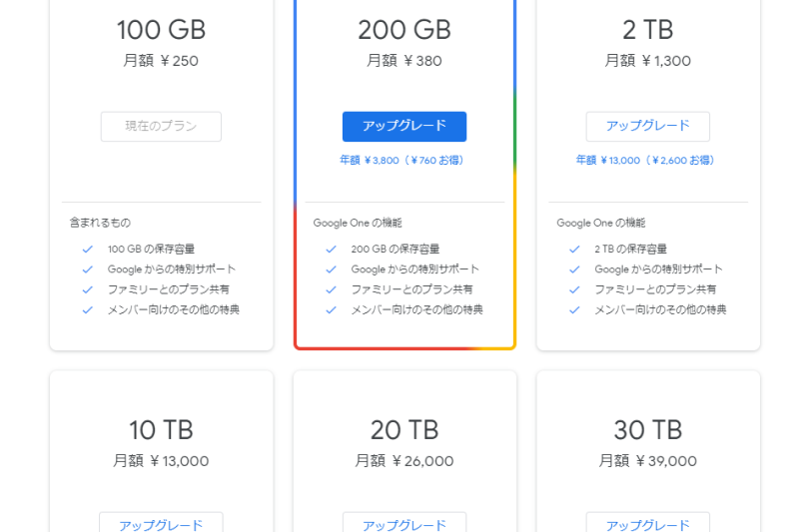Image resolution: width=799 pixels, height=532 pixels.
Task: Open the 年額 ¥3,800 annual plan link
Action: click(401, 161)
